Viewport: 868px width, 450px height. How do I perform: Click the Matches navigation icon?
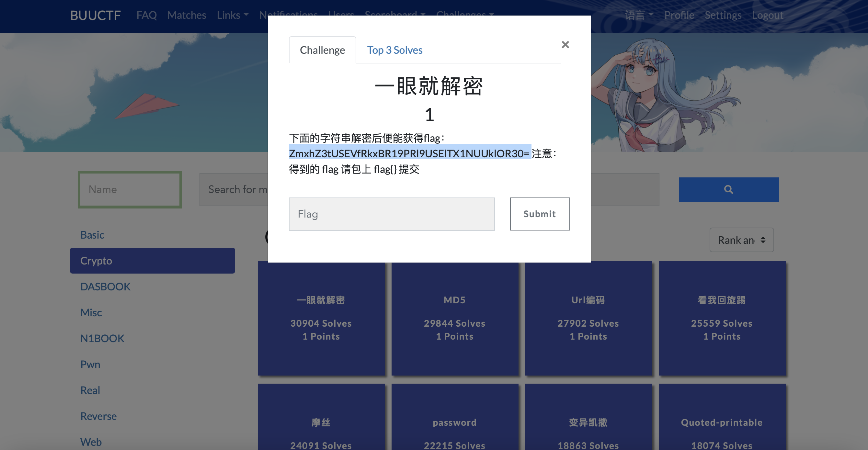point(187,14)
